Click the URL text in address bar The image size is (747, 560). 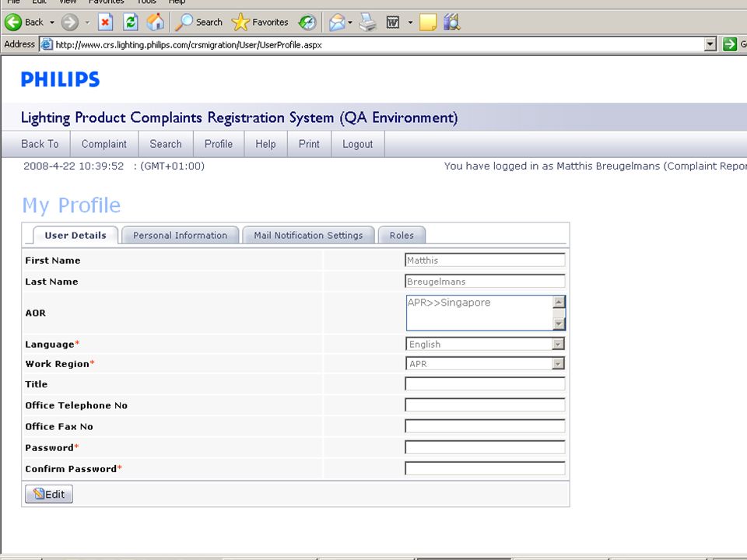click(x=188, y=45)
